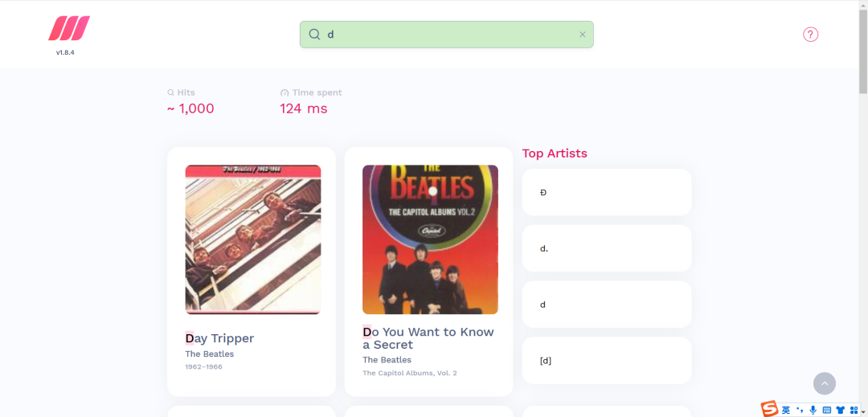The image size is (868, 417).
Task: Toggle the Sogou English/Chinese mode icon
Action: coord(786,410)
